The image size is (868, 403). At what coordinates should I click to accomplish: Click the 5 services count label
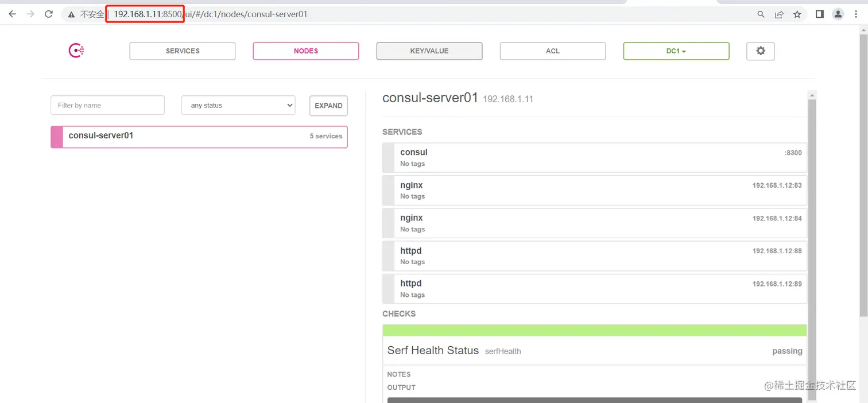pyautogui.click(x=325, y=136)
